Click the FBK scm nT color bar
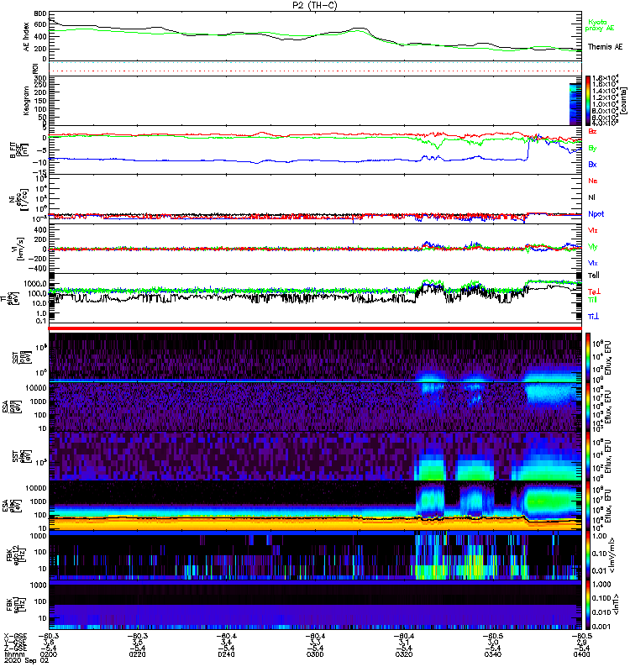This screenshot has width=630, height=672. click(588, 605)
